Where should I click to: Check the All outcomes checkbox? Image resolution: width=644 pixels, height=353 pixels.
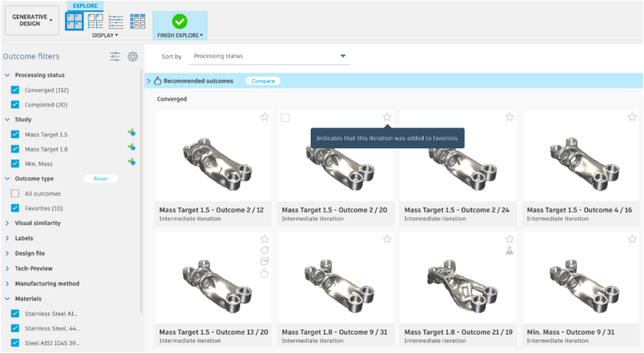click(x=15, y=193)
